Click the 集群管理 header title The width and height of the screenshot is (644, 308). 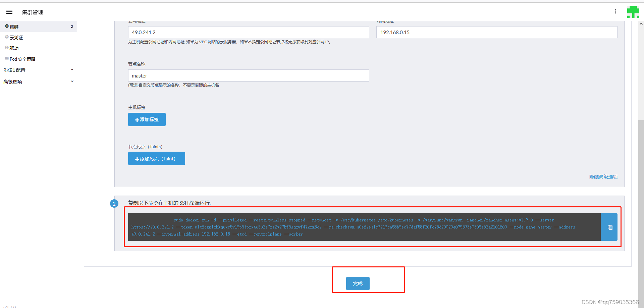[x=33, y=12]
